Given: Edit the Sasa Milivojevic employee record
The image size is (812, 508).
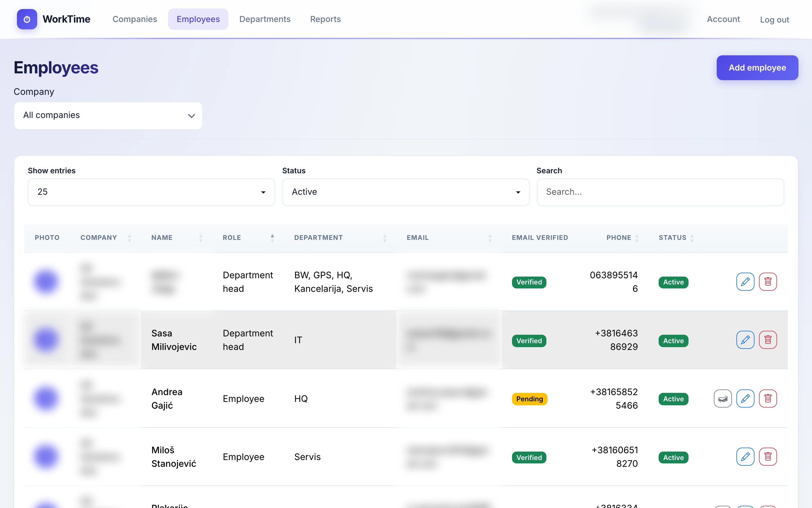Looking at the screenshot, I should (x=745, y=340).
